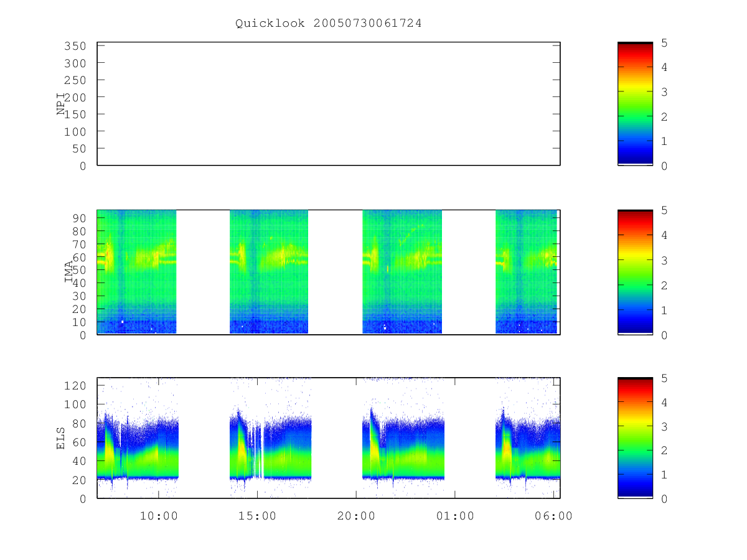Click the 30 tick on IMA axis
Image resolution: width=747 pixels, height=560 pixels.
point(80,296)
